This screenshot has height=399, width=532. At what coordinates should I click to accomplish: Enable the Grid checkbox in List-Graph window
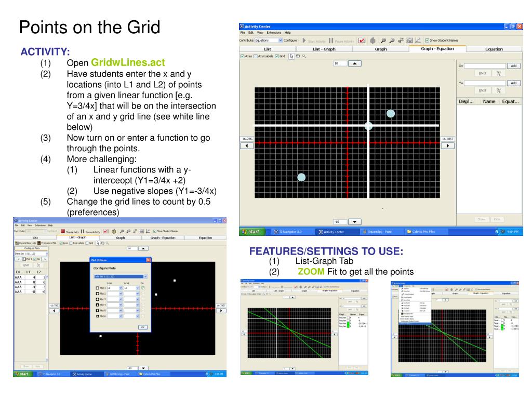click(87, 243)
